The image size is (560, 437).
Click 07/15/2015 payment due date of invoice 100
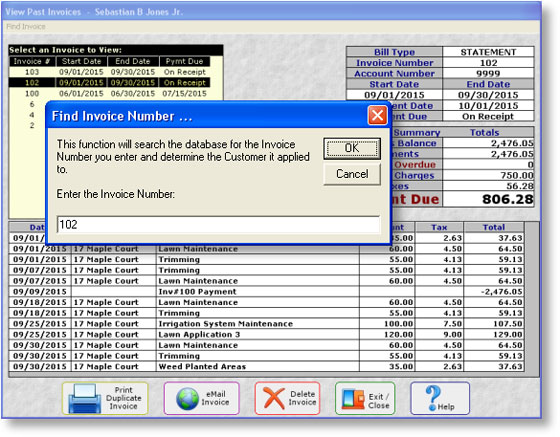[x=184, y=94]
